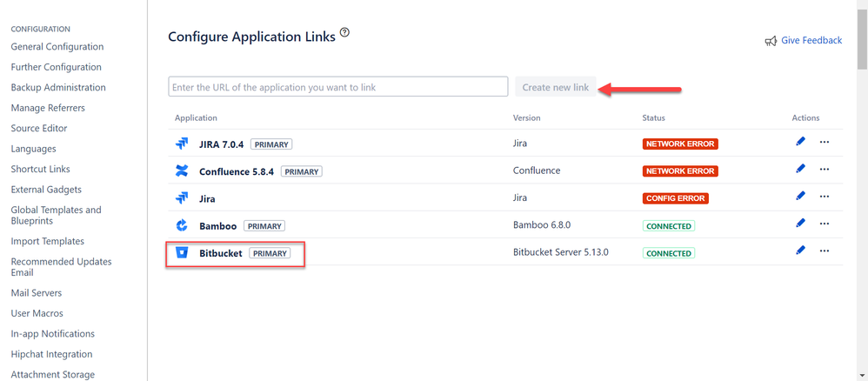Go to Backup Administration
Screen dimensions: 868x381
point(58,88)
